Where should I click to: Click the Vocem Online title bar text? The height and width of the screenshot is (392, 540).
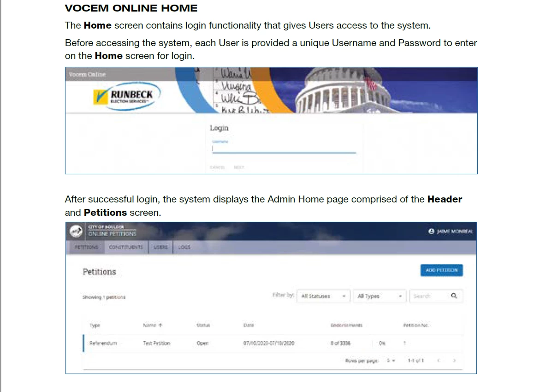pos(87,74)
